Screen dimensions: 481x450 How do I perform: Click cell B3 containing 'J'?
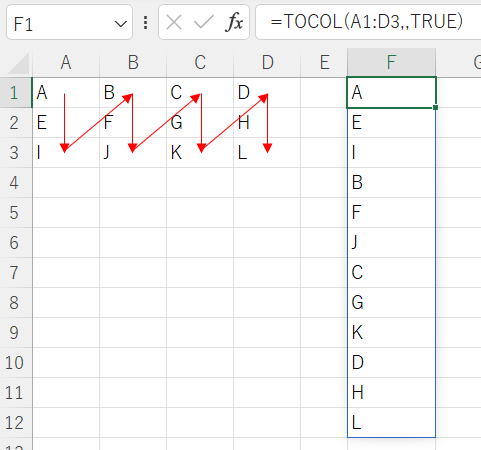point(133,152)
